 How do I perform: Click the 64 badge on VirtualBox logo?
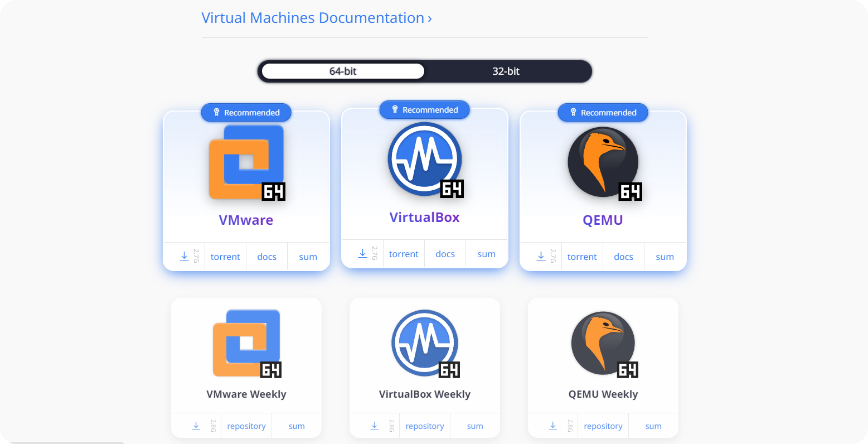pos(452,189)
